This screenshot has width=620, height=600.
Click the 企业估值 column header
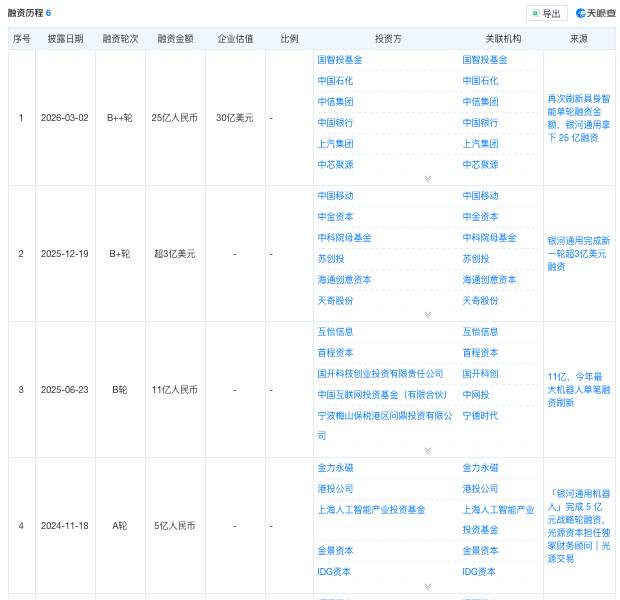coord(235,39)
